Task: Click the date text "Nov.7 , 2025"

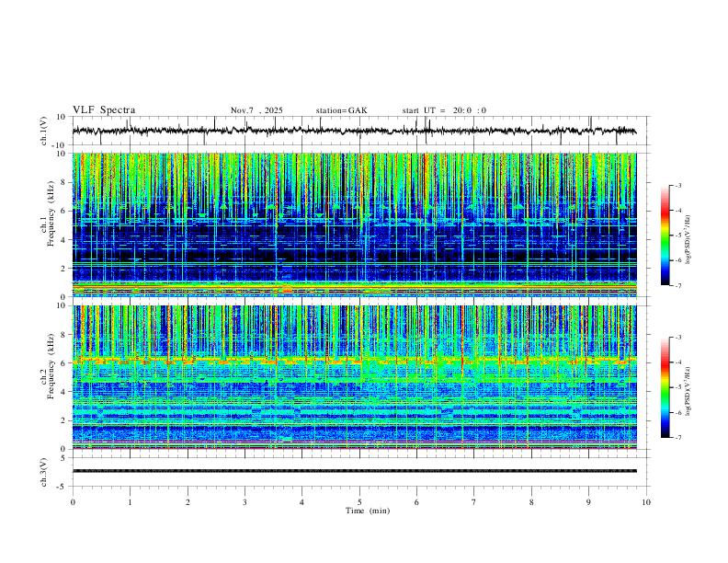Action: (x=256, y=110)
